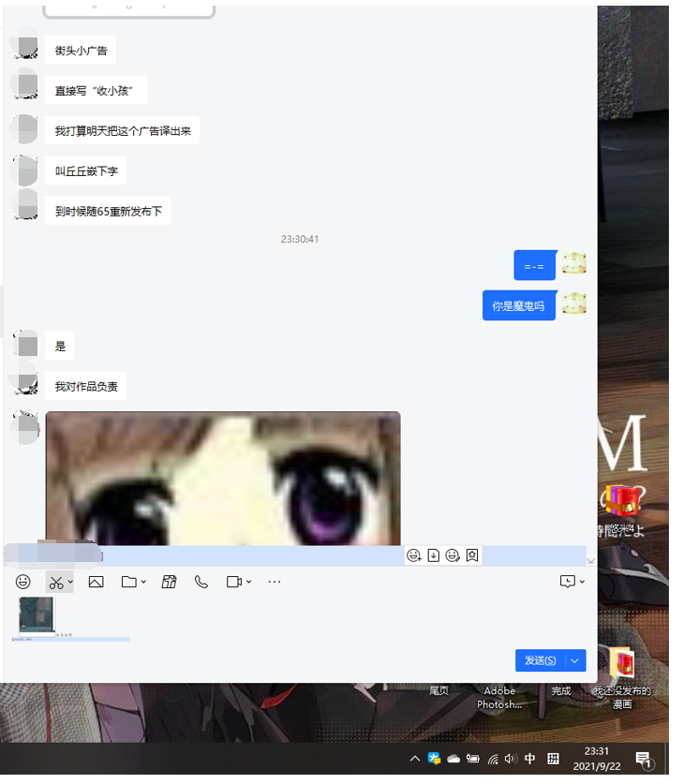The width and height of the screenshot is (698, 784).
Task: Add image to stickers via smiley-plus icon
Action: coord(413,555)
